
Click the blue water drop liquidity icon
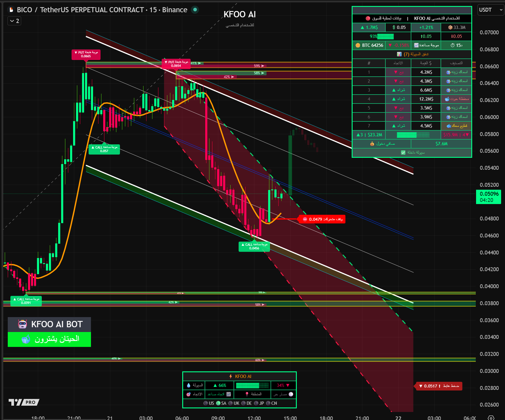[189, 385]
